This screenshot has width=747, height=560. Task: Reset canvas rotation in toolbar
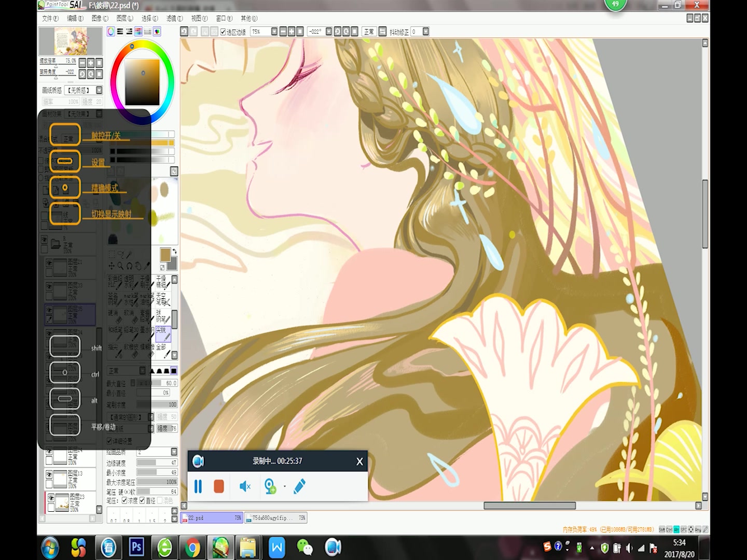[354, 32]
